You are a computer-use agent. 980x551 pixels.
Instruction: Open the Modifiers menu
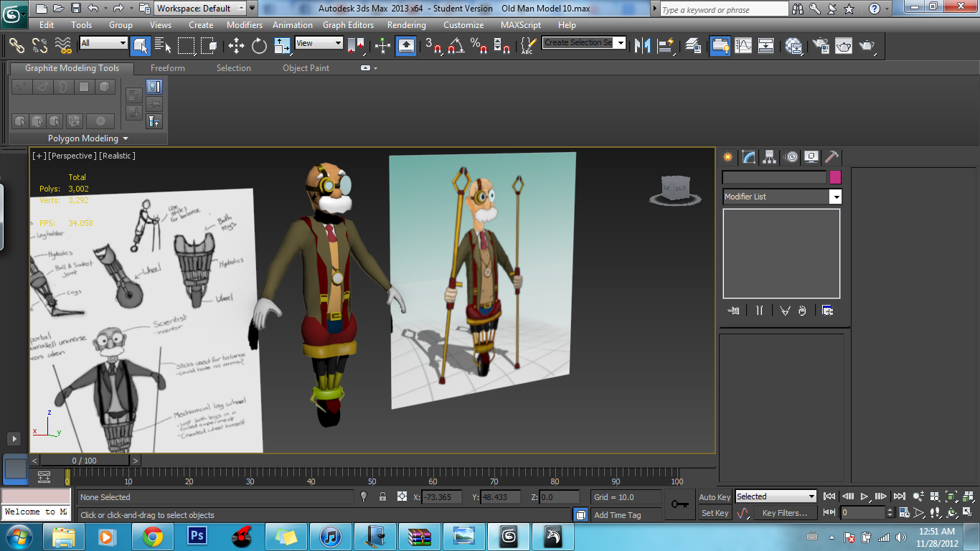pos(245,25)
